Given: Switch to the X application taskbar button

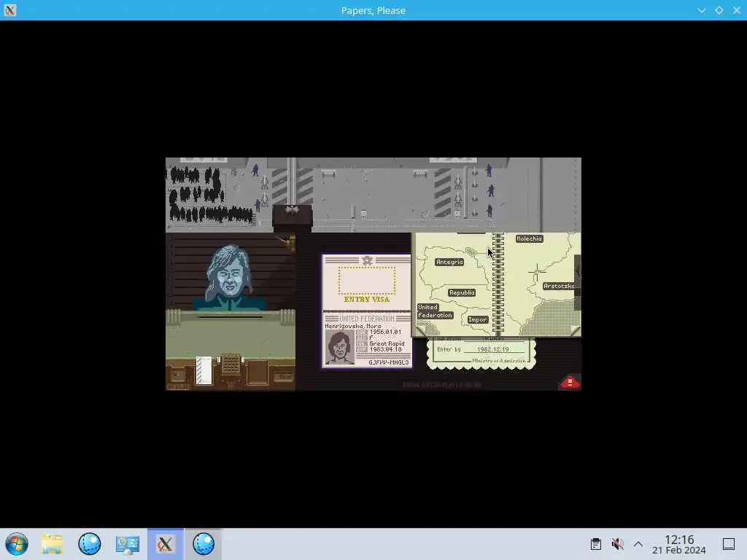Looking at the screenshot, I should pos(166,544).
